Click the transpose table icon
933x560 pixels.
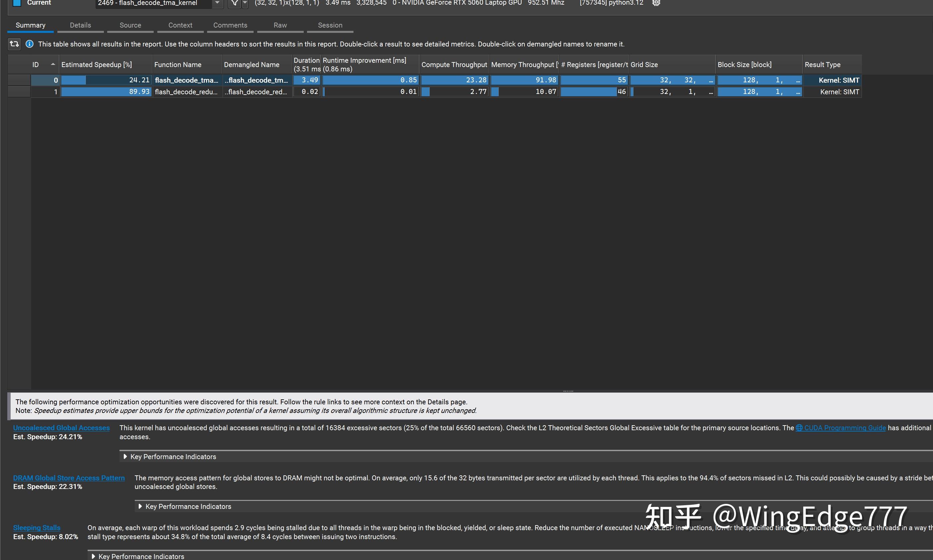(x=14, y=44)
